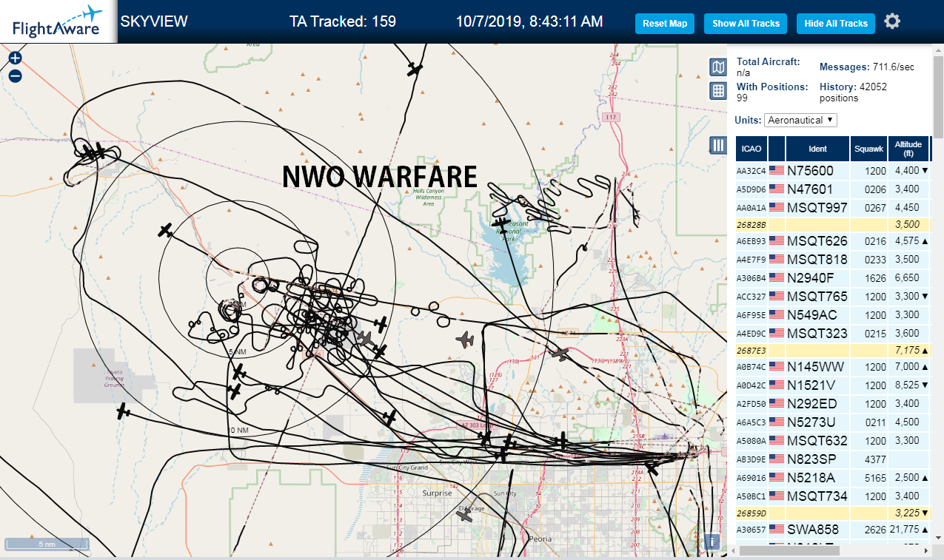The height and width of the screenshot is (560, 944).
Task: Select the N1521V aircraft row
Action: (833, 385)
